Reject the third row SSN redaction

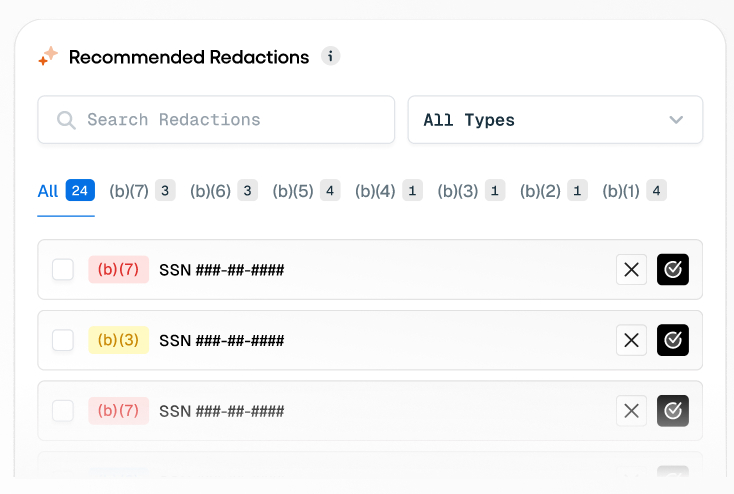631,411
